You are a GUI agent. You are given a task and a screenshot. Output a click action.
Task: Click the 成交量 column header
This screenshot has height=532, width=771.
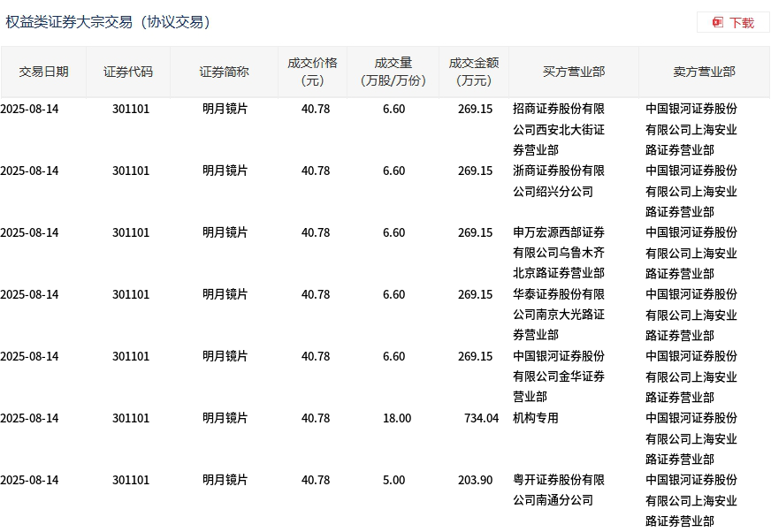[393, 72]
